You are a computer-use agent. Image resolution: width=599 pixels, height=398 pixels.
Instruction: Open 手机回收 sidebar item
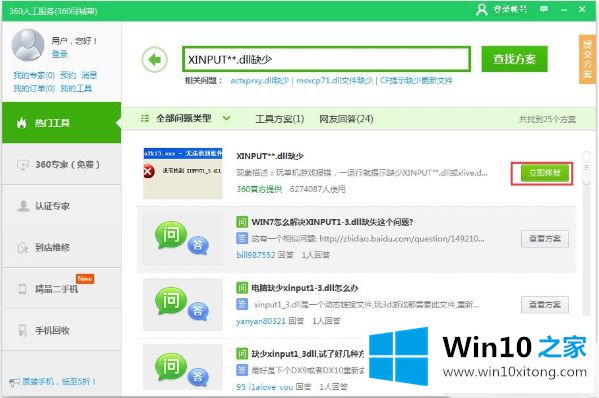tap(62, 330)
